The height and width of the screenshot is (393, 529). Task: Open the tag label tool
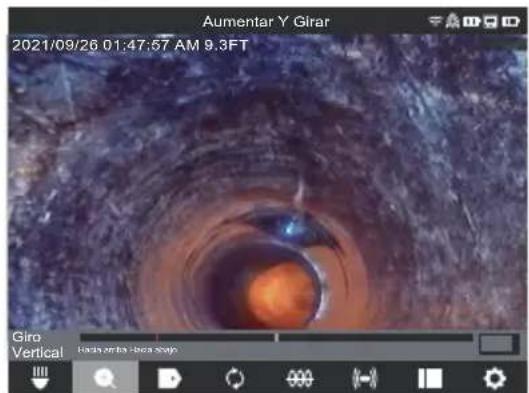click(170, 378)
